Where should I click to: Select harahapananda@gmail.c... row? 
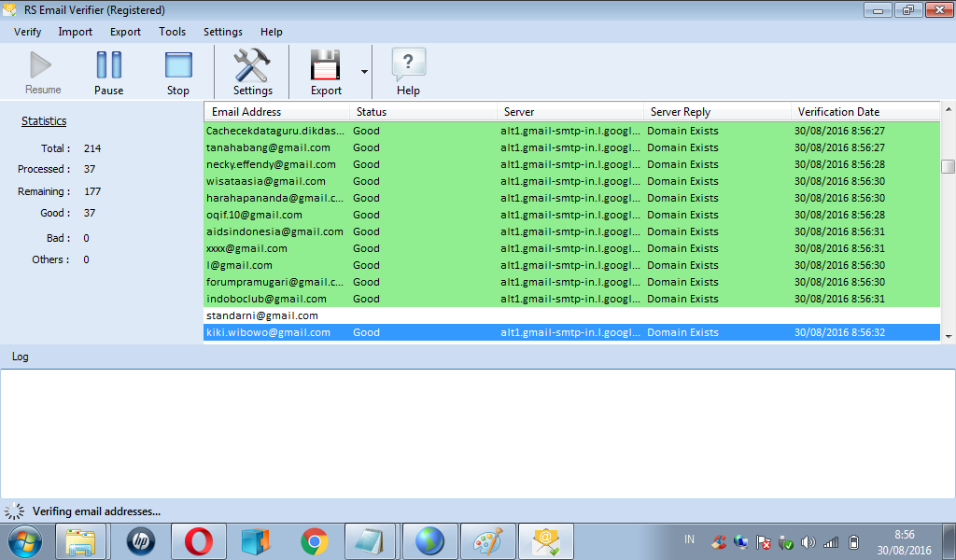click(x=571, y=198)
